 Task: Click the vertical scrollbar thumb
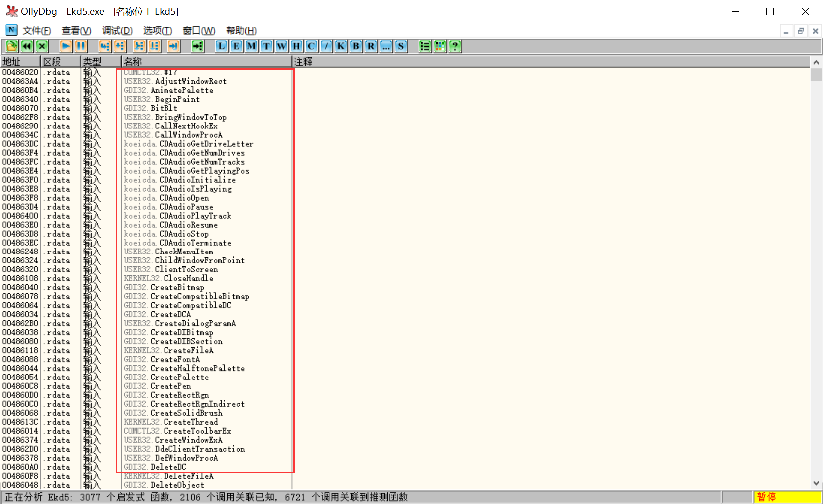pyautogui.click(x=816, y=74)
